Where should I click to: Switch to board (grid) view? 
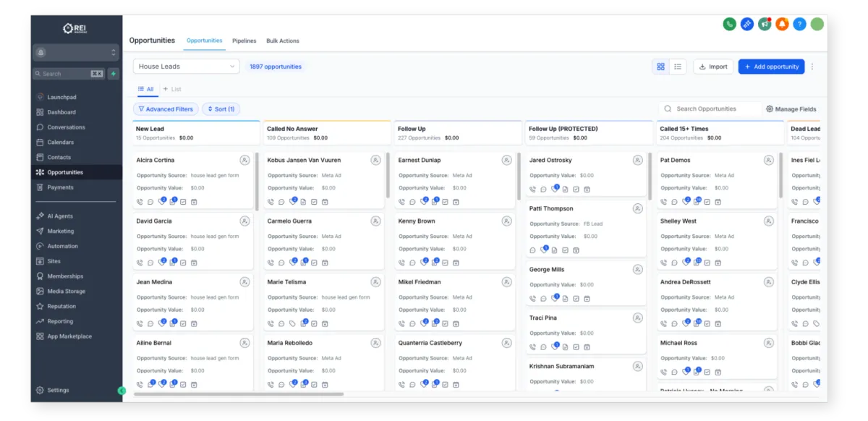(x=660, y=67)
